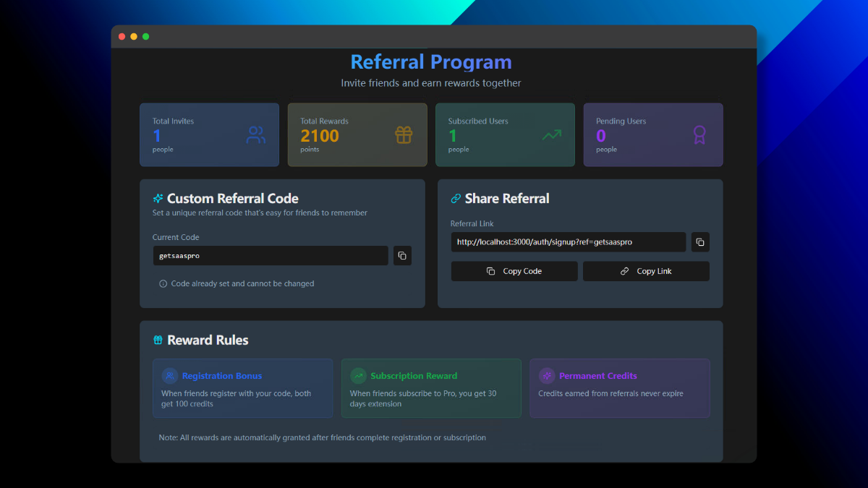Image resolution: width=868 pixels, height=488 pixels.
Task: Click the link icon beside Share Referral heading
Action: coord(454,198)
